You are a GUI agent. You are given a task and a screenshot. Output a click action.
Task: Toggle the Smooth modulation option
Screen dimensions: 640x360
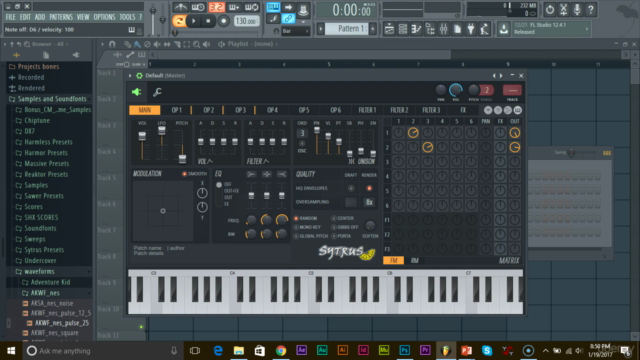pos(184,173)
